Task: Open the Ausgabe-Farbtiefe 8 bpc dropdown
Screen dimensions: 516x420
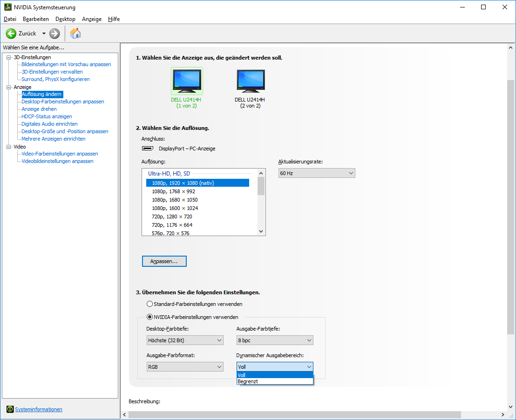Action: pos(275,340)
